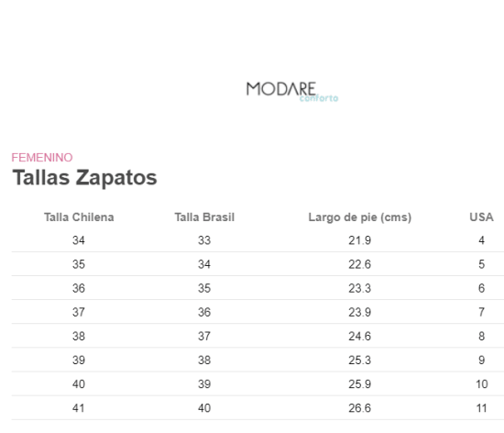Viewport: 504px width, 433px height.
Task: Click the Talla Chilena column header
Action: pos(79,217)
